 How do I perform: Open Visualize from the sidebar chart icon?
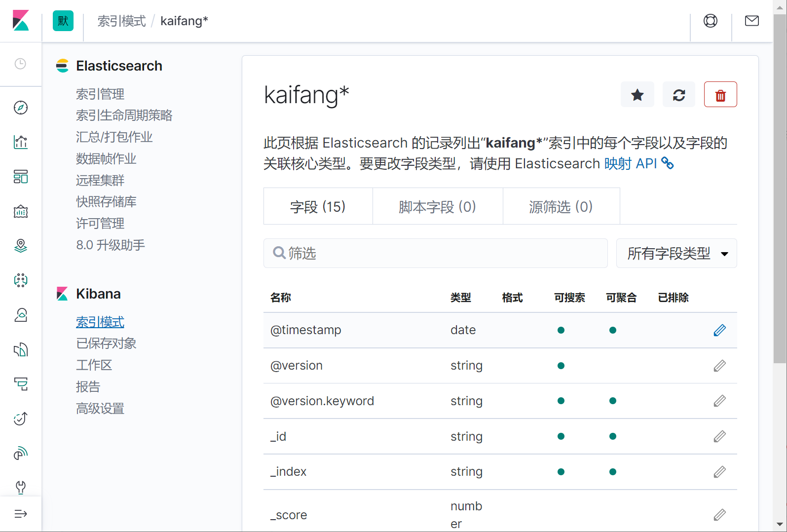[21, 142]
